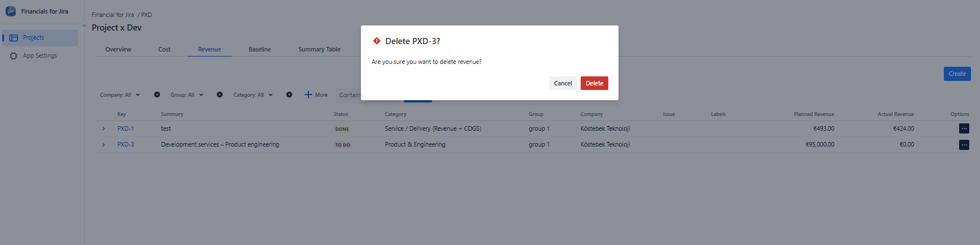The width and height of the screenshot is (980, 245).
Task: Click the Financial for Jira breadcrumb link
Action: point(113,15)
